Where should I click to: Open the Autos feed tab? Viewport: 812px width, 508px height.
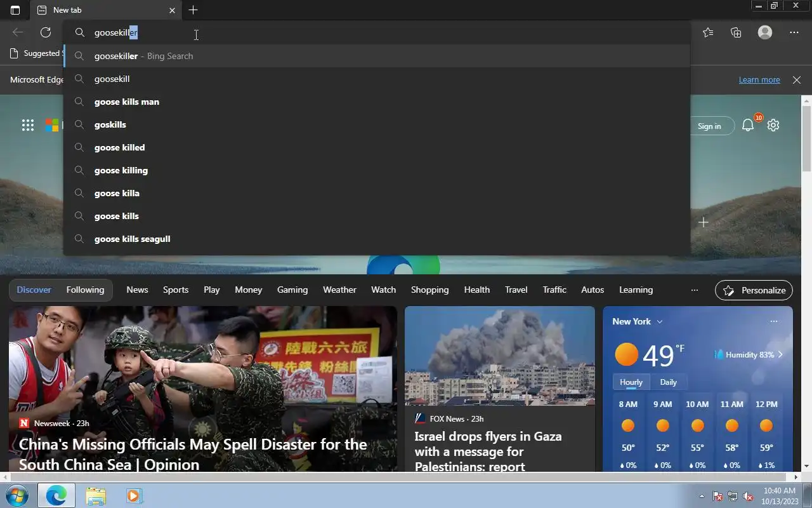593,290
